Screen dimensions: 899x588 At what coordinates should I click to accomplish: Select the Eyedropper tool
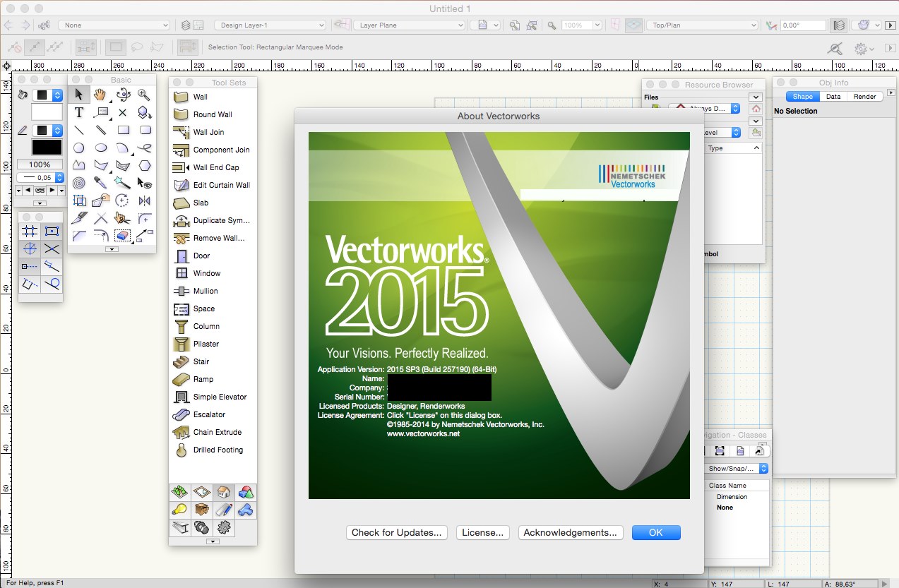click(101, 183)
